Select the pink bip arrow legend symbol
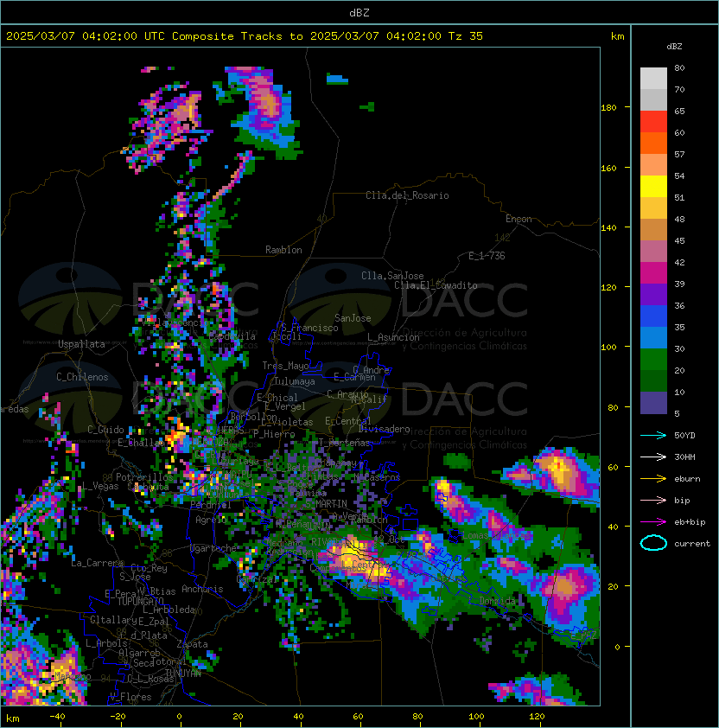The height and width of the screenshot is (728, 719). (653, 501)
